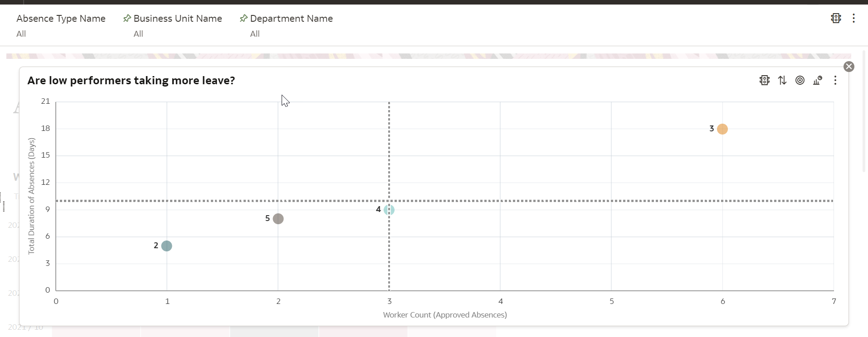868x337 pixels.
Task: Open conditional formatting in the dashboard filter bar
Action: [836, 18]
